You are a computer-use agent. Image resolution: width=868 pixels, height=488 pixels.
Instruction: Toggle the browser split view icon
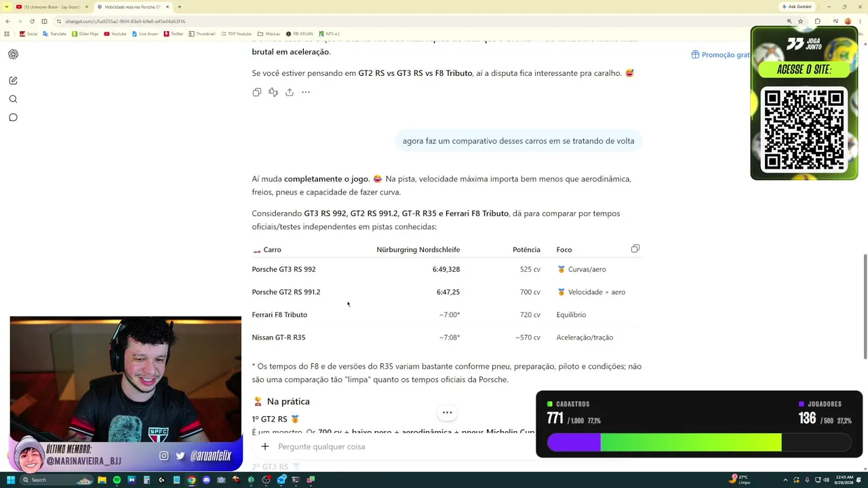click(x=44, y=21)
